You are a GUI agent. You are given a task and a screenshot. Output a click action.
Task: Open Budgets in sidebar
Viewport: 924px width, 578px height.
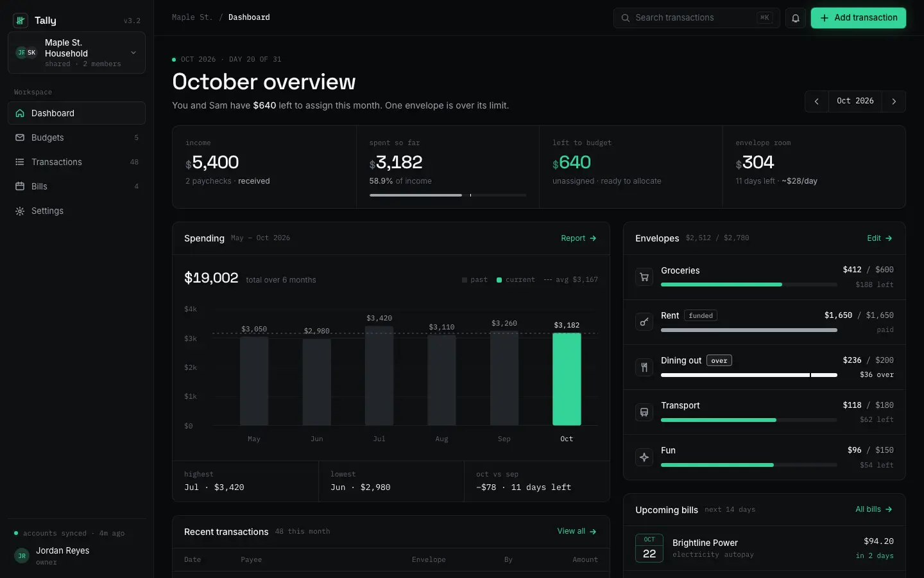tap(76, 137)
